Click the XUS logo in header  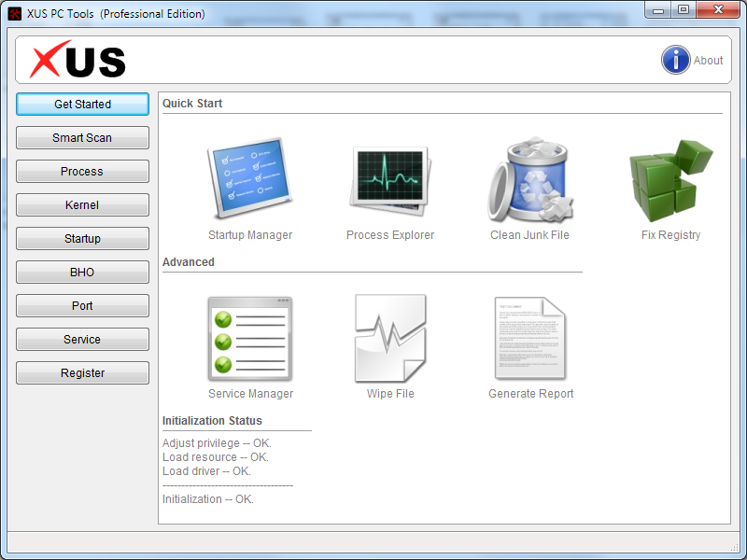click(78, 61)
